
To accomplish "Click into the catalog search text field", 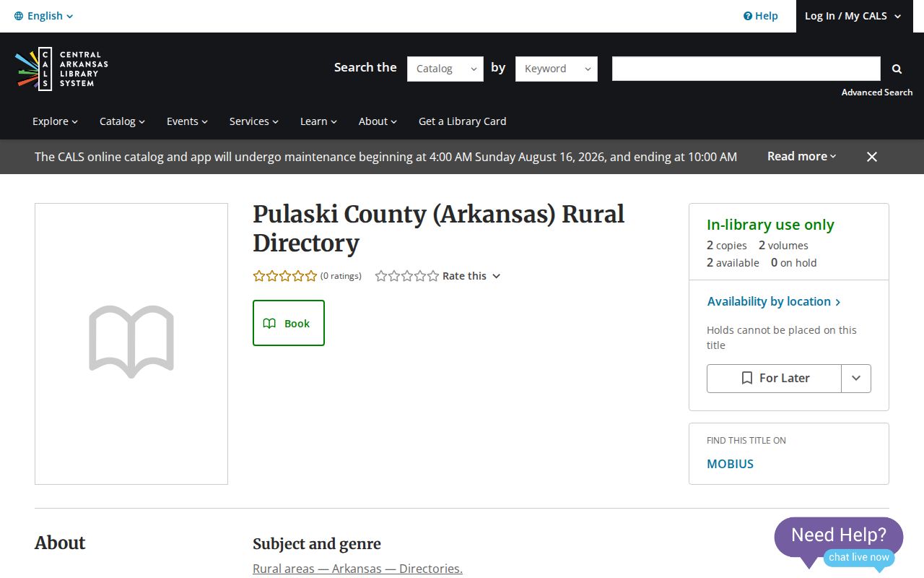I will (x=746, y=69).
